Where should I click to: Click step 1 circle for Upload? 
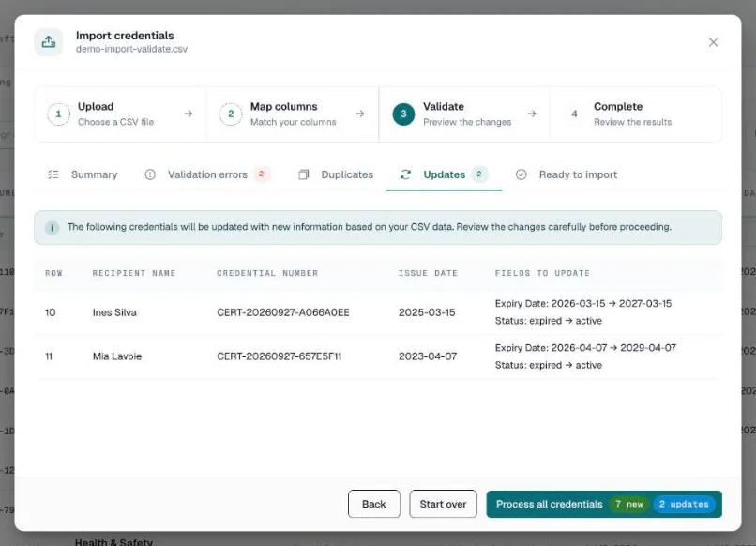(58, 114)
